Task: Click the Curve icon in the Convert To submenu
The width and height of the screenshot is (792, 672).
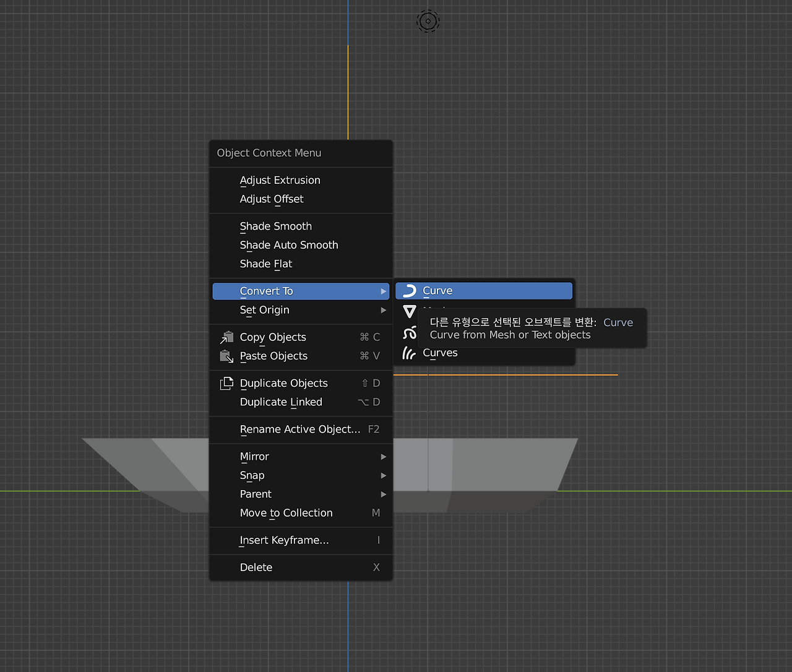Action: (410, 291)
